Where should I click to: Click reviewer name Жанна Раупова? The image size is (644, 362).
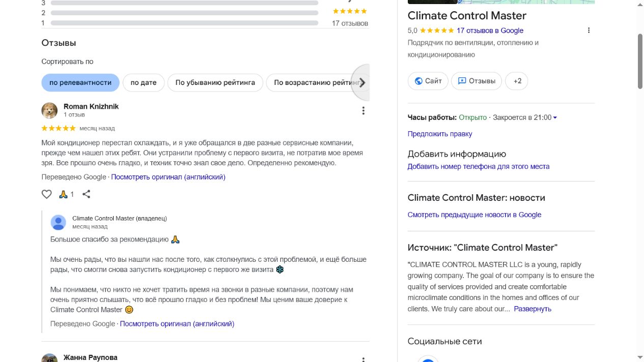coord(91,357)
